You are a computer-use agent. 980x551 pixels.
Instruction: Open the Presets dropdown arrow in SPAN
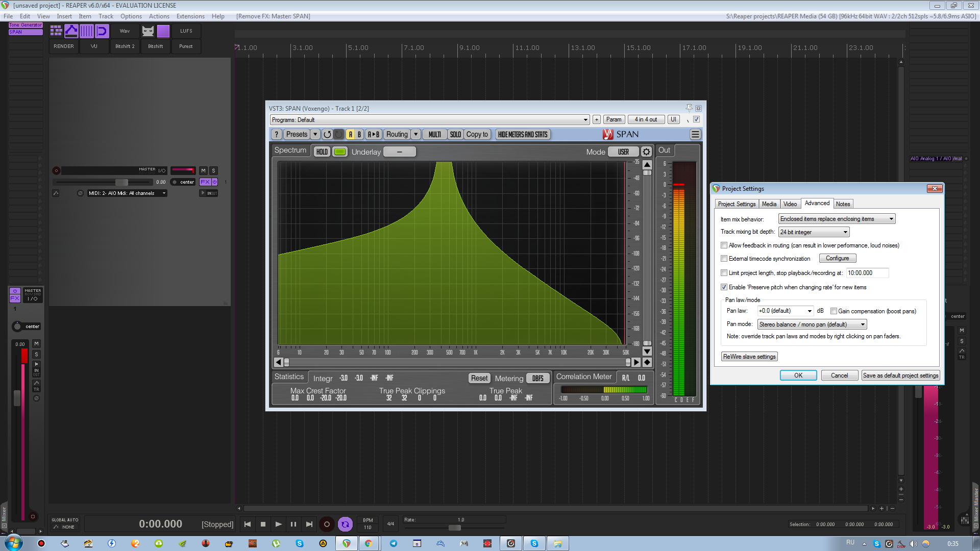[315, 134]
